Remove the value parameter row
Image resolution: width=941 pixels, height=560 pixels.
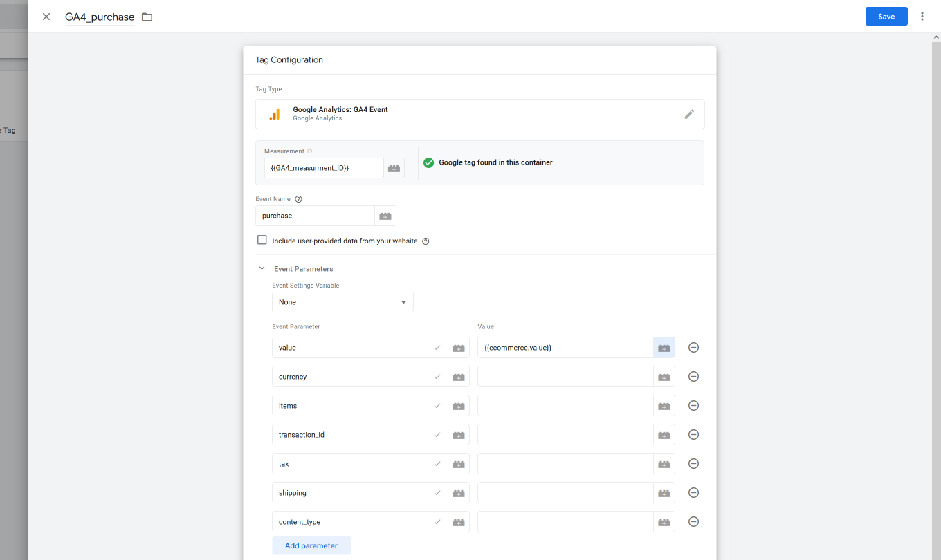(x=693, y=348)
